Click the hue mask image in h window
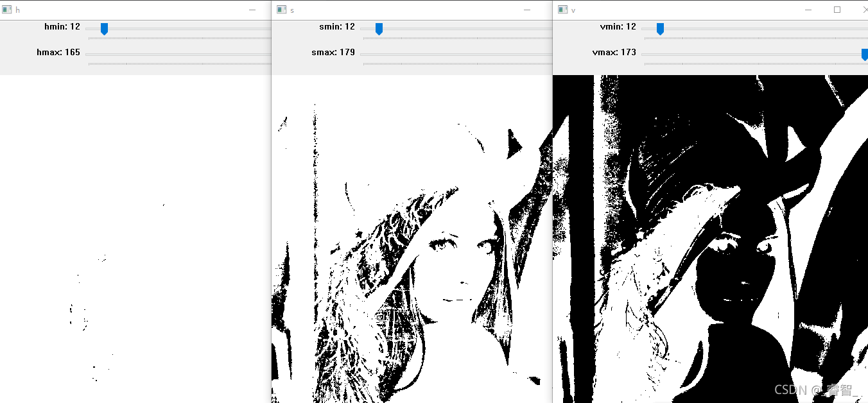The width and height of the screenshot is (868, 403). click(x=135, y=239)
